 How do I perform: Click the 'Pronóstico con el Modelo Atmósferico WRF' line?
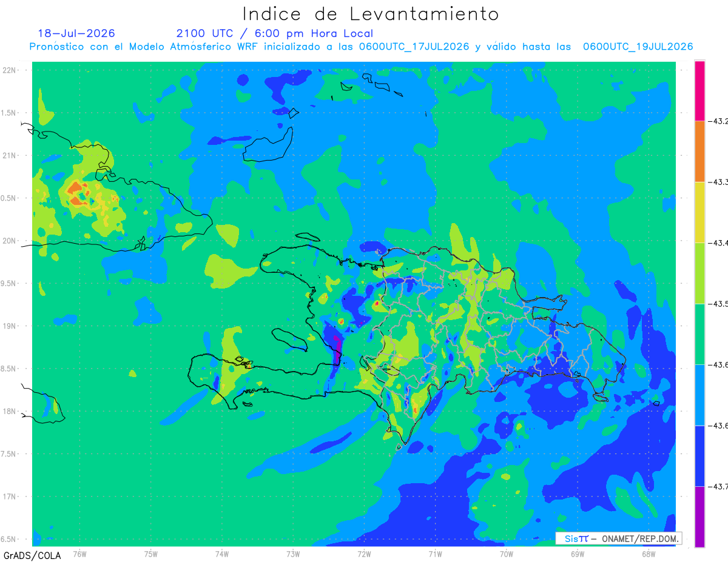click(362, 47)
